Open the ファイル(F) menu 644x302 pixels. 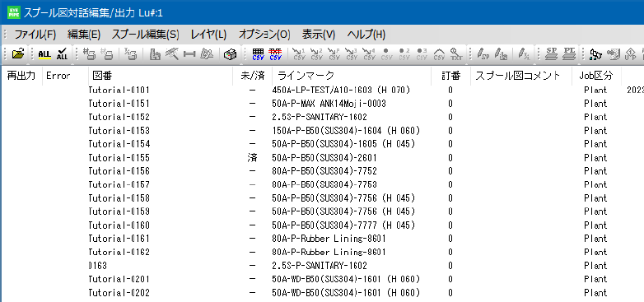[35, 35]
